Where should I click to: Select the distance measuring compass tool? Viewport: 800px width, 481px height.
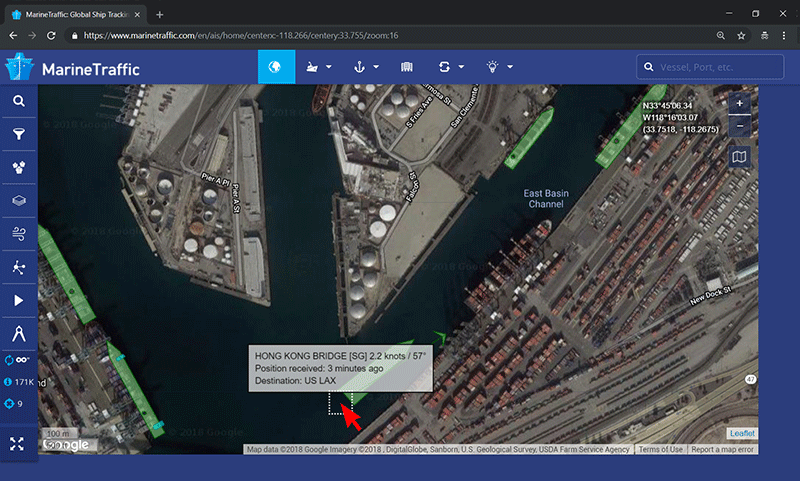point(19,334)
